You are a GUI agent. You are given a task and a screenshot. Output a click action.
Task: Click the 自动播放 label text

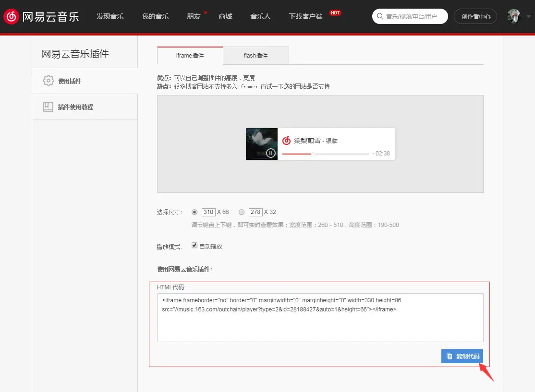[x=211, y=246]
